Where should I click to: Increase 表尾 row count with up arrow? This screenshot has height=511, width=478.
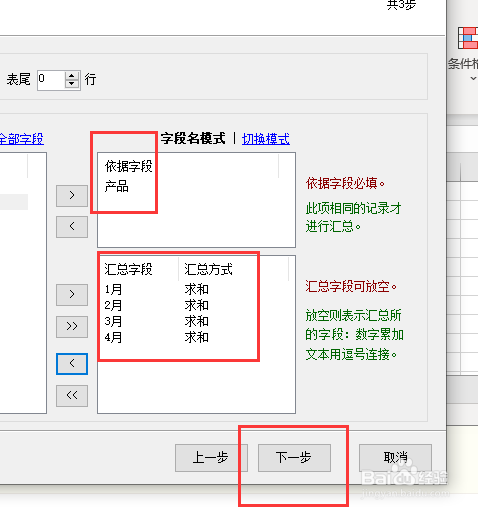point(72,76)
